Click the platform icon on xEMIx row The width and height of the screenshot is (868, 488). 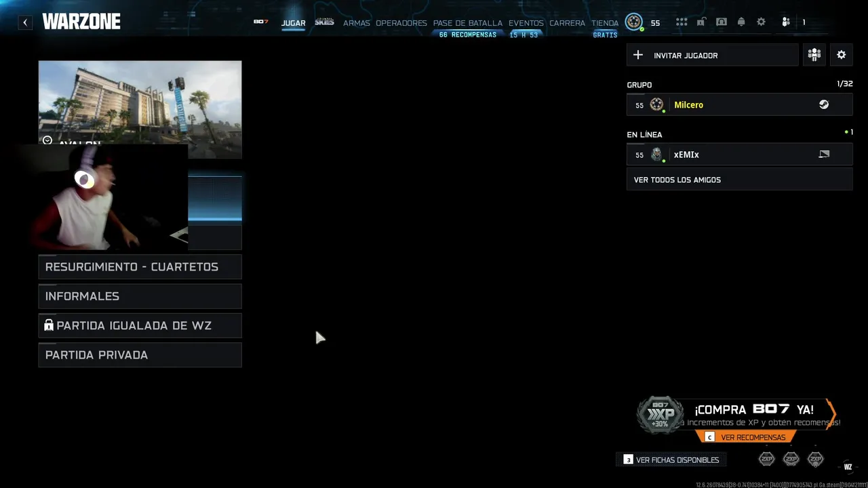tap(824, 155)
